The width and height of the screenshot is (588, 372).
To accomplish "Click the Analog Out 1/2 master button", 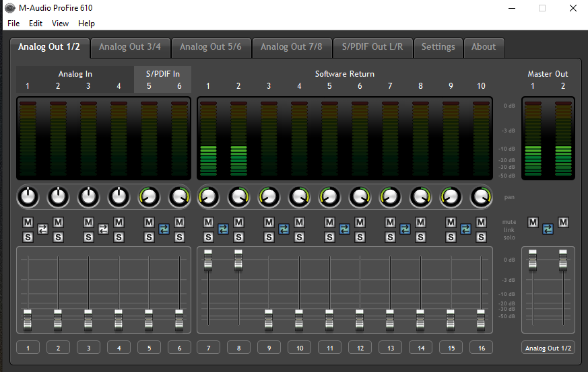I will (x=548, y=348).
